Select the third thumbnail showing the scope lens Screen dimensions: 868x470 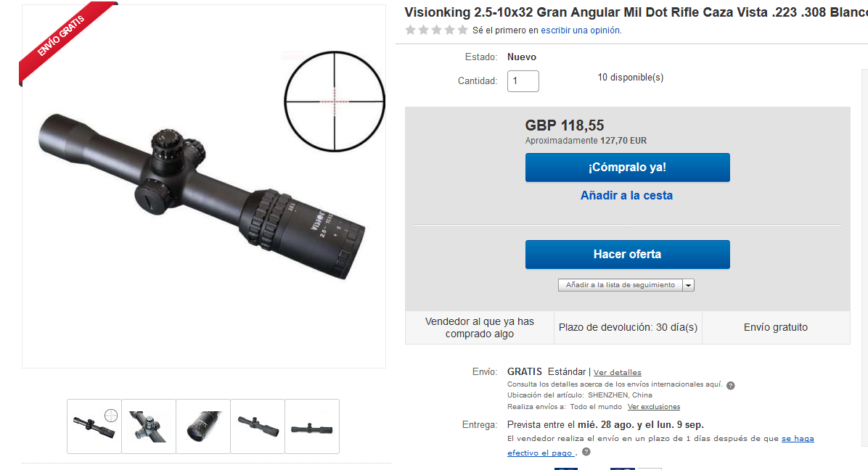click(203, 426)
